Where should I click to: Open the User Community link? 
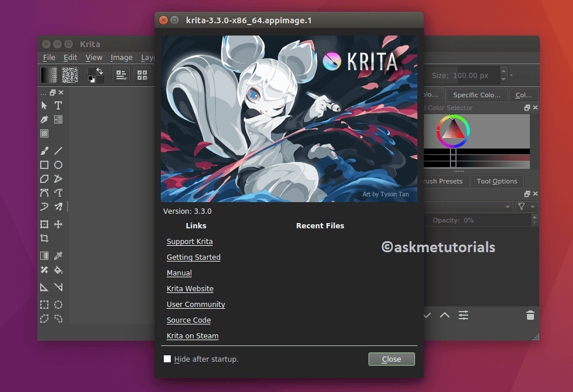click(196, 305)
